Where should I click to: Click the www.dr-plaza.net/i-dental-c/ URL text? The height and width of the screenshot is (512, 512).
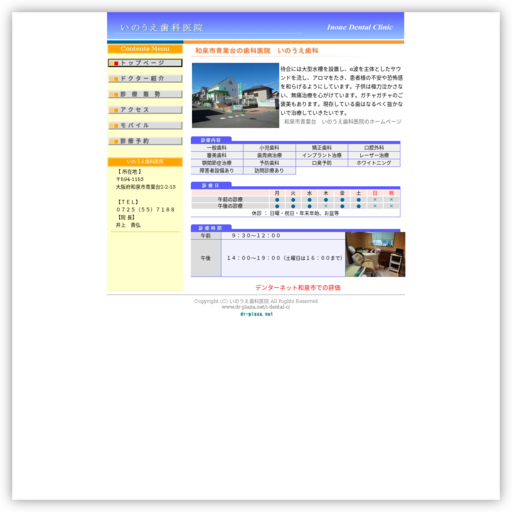256,307
